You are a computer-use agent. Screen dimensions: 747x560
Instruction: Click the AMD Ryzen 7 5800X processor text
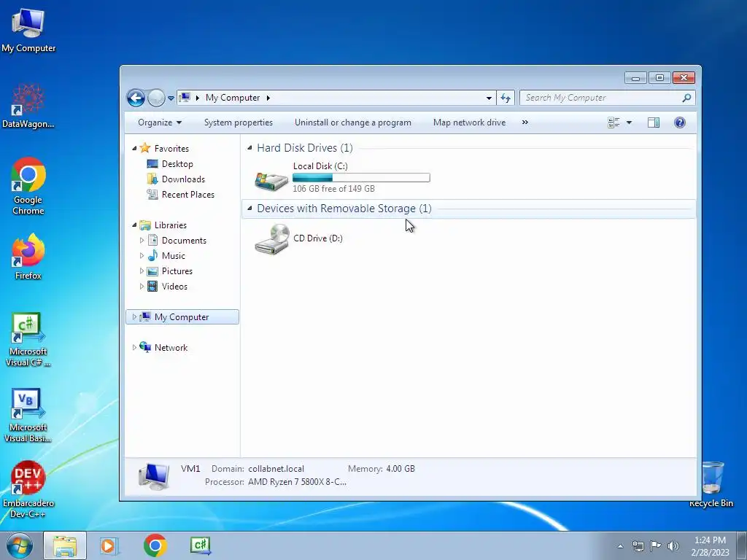coord(298,482)
